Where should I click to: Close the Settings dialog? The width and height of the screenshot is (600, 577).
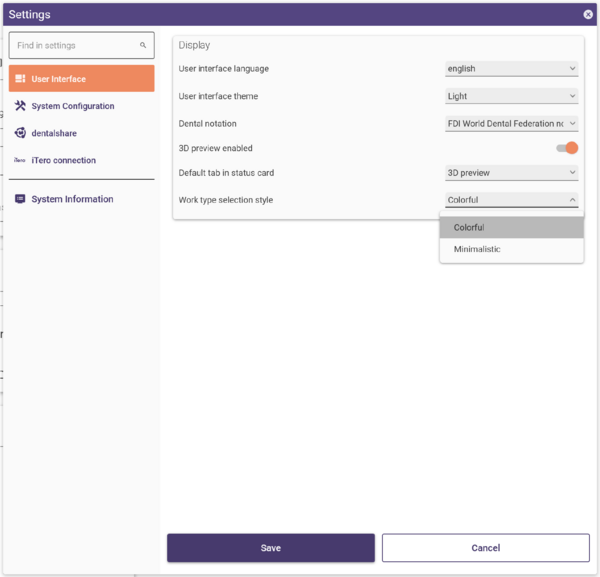(x=588, y=15)
